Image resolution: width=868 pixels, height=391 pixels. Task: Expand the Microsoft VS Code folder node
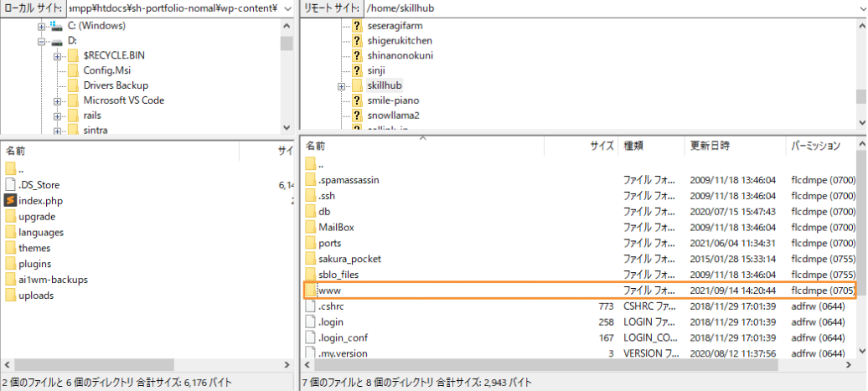pos(58,101)
